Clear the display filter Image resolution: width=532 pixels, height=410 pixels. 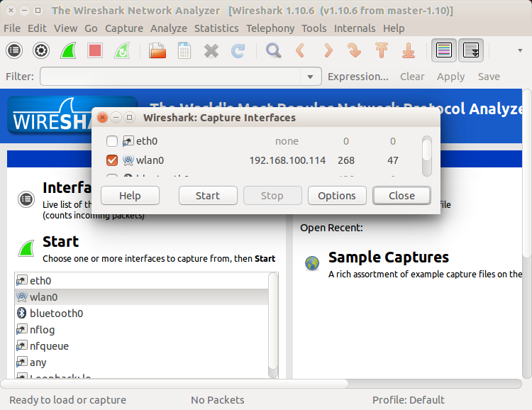click(x=412, y=77)
